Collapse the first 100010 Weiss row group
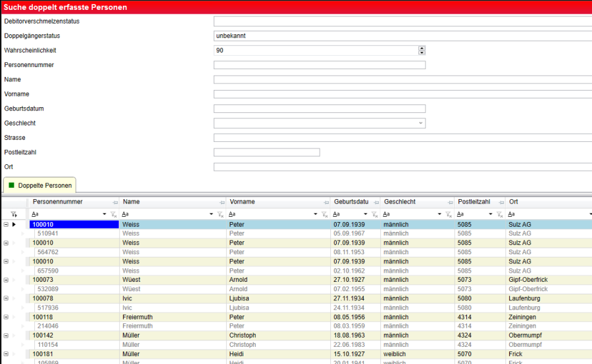Viewport: 592px width, 364px height. [6, 225]
